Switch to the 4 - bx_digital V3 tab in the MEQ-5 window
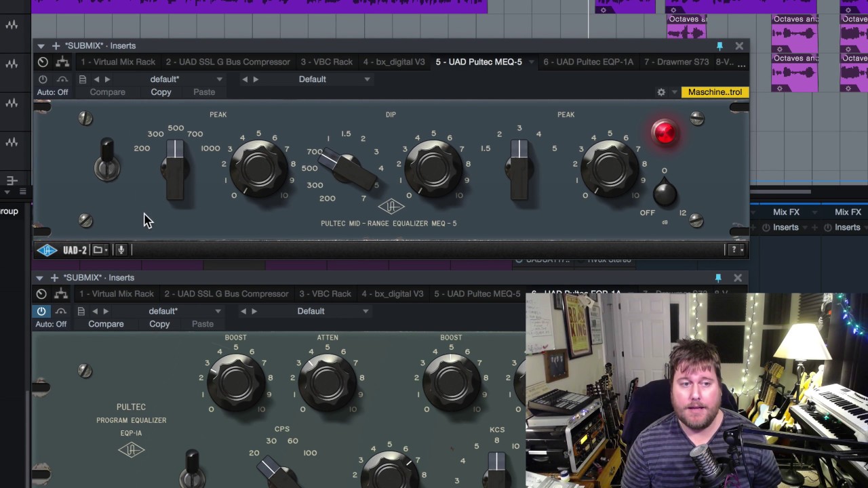 pos(394,62)
